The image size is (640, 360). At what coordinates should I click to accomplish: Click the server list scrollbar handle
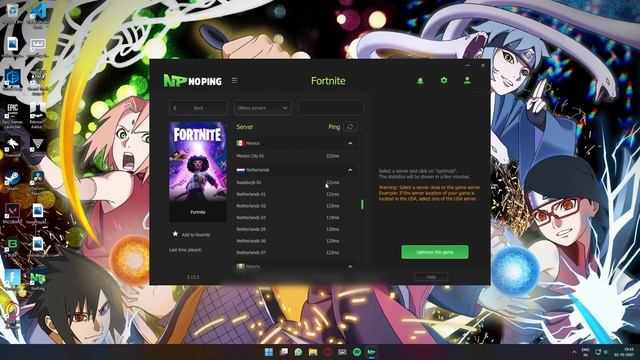pyautogui.click(x=362, y=204)
